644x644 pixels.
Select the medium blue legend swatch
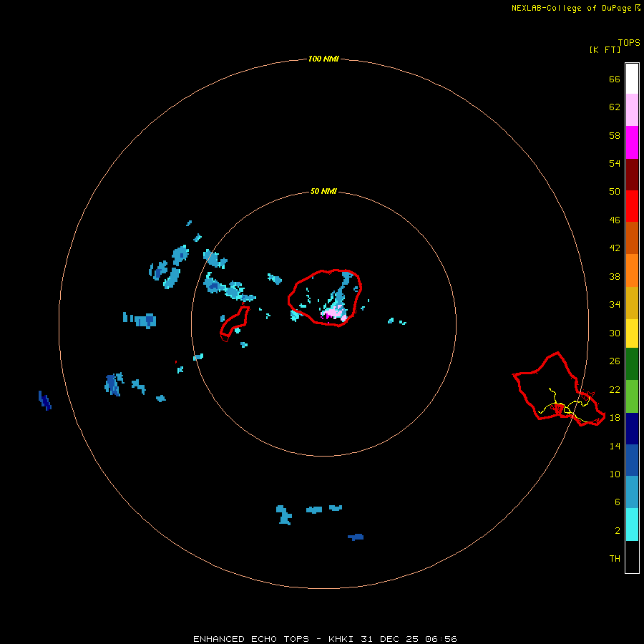click(x=632, y=460)
